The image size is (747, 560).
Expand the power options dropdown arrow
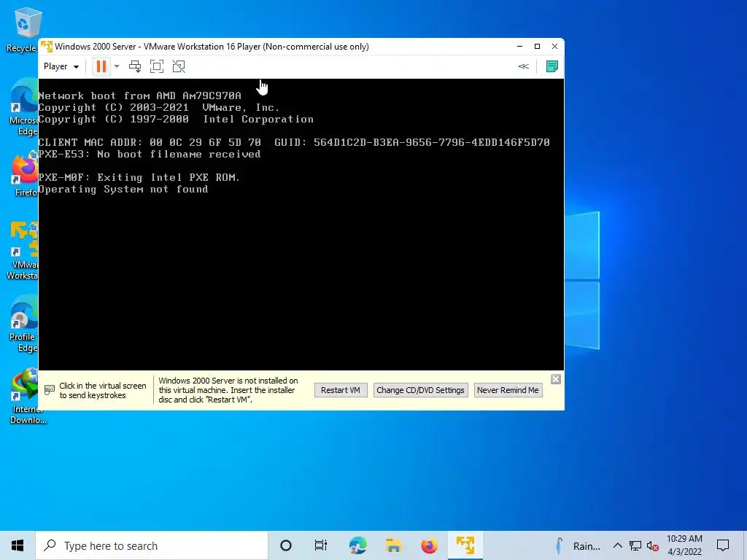click(117, 66)
